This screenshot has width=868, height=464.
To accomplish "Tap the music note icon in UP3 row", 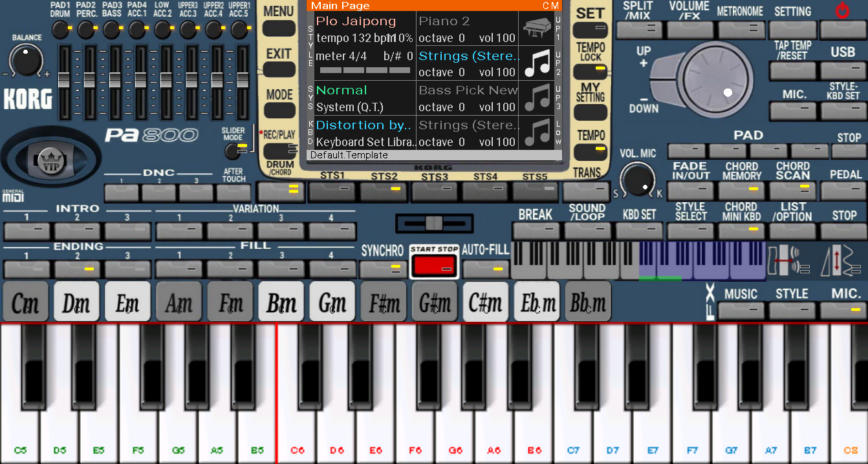I will (x=536, y=98).
